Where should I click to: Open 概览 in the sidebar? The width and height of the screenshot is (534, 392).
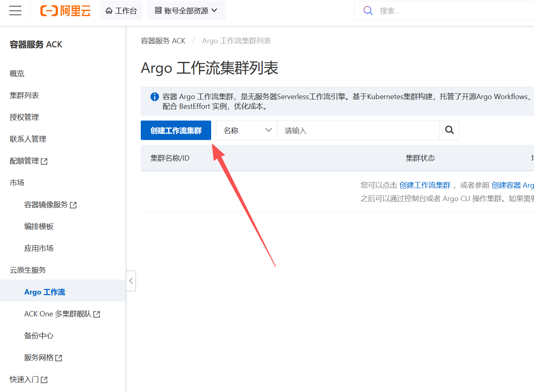17,74
